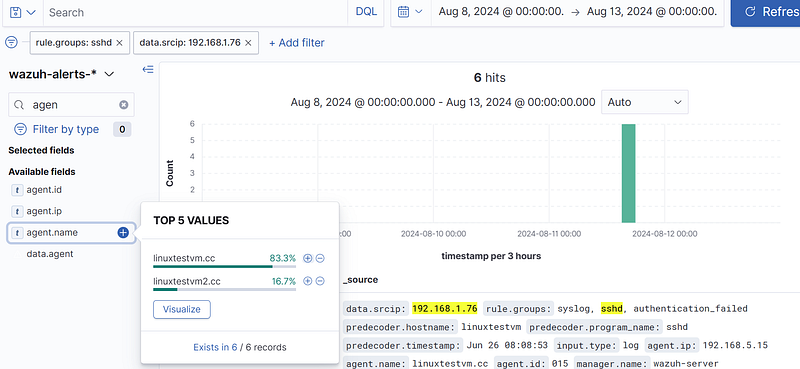Select the agent.id field
This screenshot has width=800, height=369.
[x=44, y=190]
